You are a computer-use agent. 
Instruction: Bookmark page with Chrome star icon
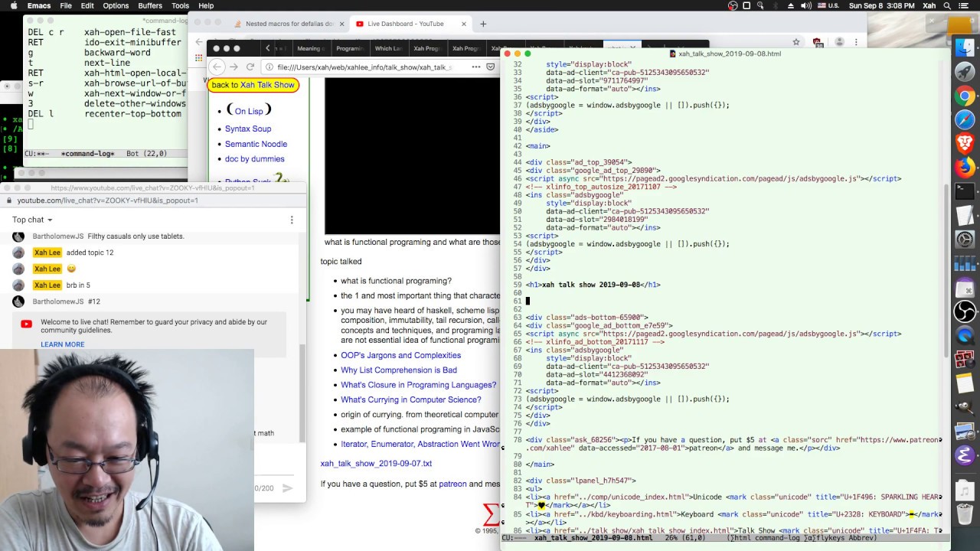click(796, 42)
